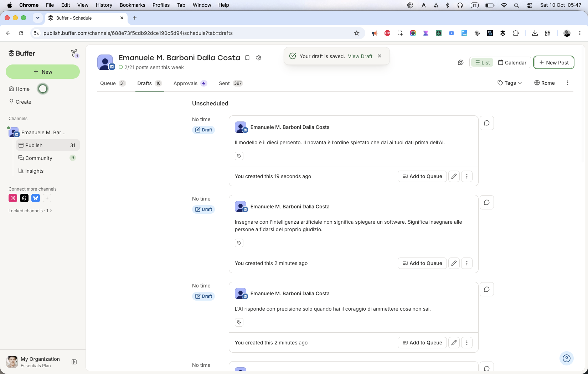Switch to Calendar view
This screenshot has width=588, height=374.
pos(512,63)
